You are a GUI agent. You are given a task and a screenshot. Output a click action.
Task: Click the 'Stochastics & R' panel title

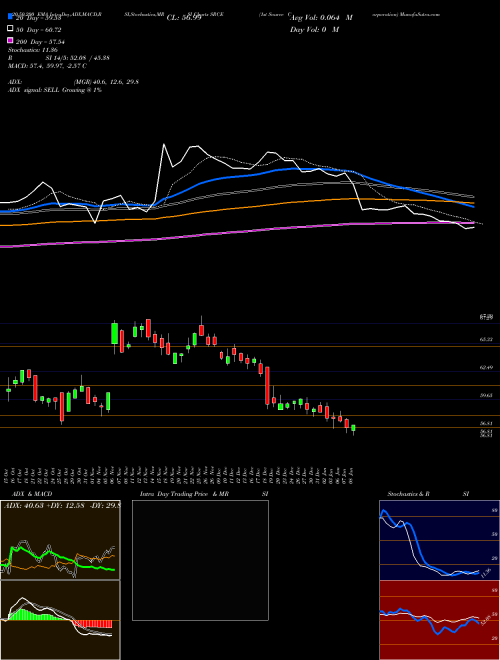pyautogui.click(x=409, y=494)
